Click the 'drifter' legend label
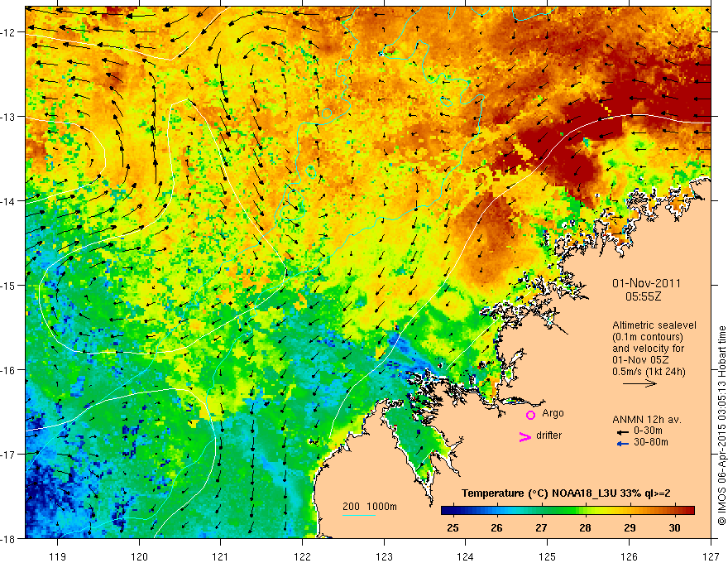The height and width of the screenshot is (563, 728). pos(548,435)
